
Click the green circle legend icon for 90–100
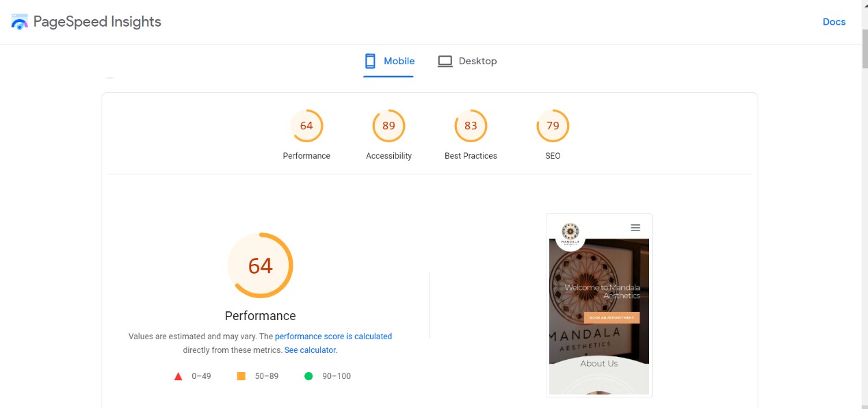[308, 375]
